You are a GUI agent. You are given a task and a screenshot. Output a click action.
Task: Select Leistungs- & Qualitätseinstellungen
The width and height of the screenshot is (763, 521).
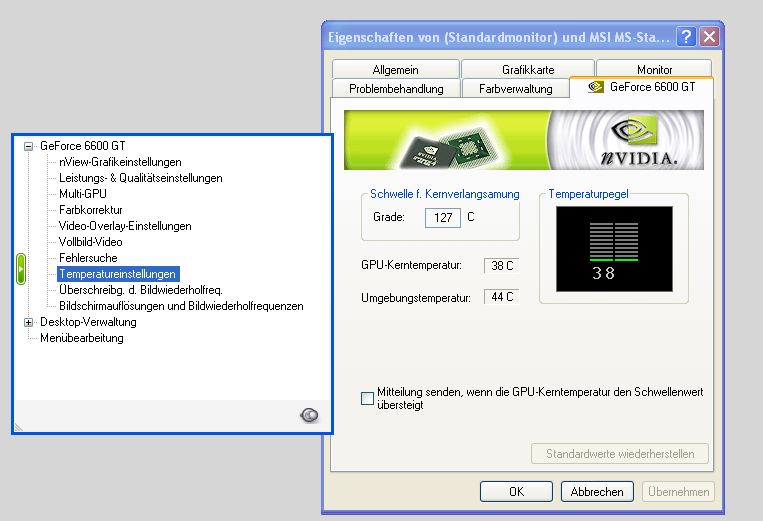141,178
